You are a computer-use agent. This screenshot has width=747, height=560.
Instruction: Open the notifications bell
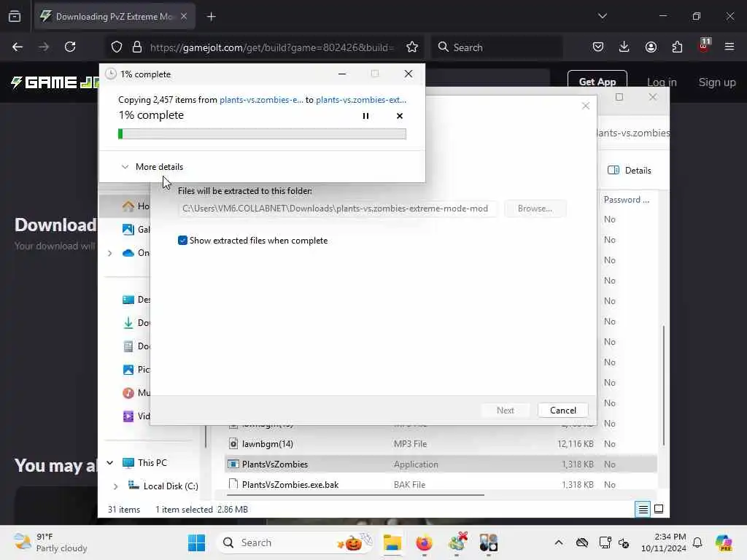(x=697, y=542)
